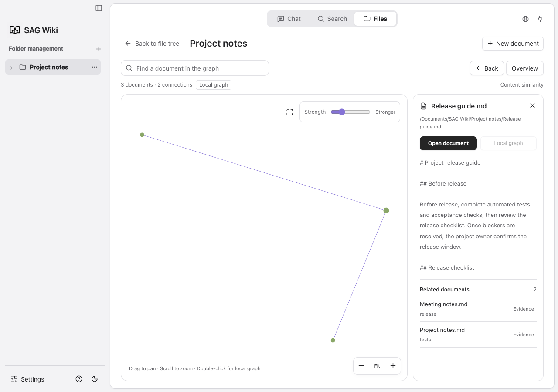Image resolution: width=558 pixels, height=392 pixels.
Task: Toggle dark mode moon icon
Action: coord(95,379)
